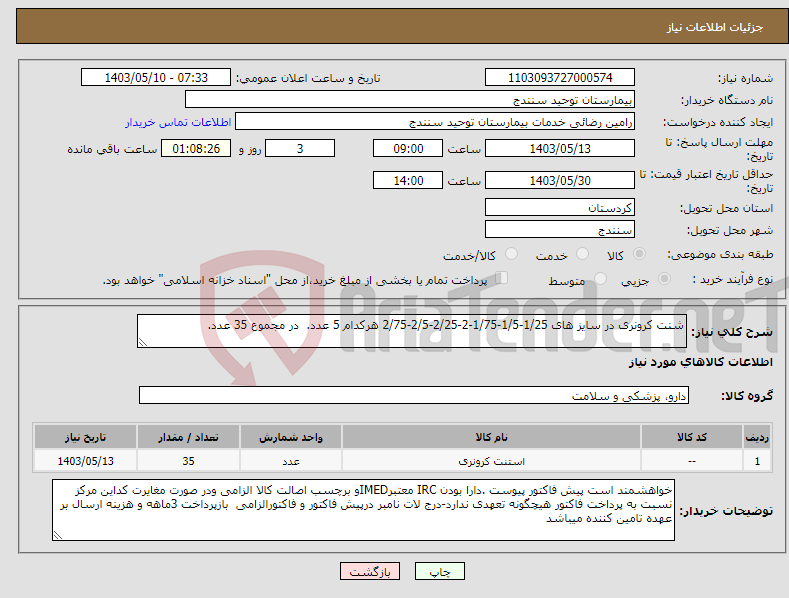Click the row number cell 1

click(757, 461)
